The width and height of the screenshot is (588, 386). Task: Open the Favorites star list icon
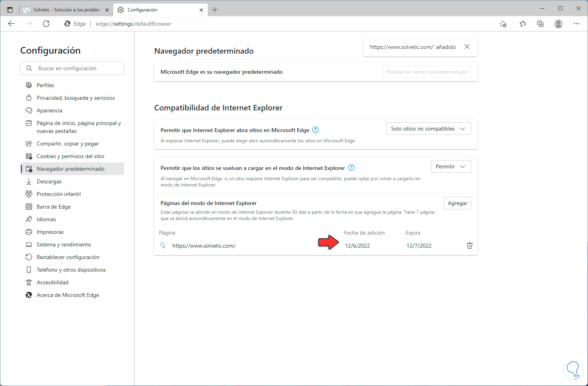(523, 24)
